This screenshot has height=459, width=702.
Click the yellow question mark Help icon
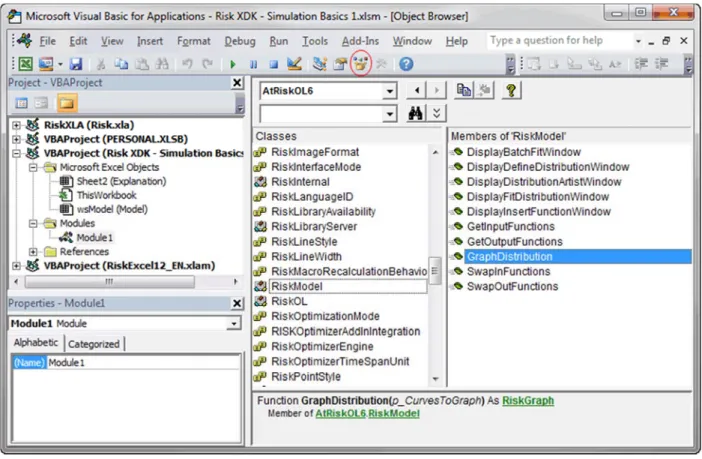(511, 91)
